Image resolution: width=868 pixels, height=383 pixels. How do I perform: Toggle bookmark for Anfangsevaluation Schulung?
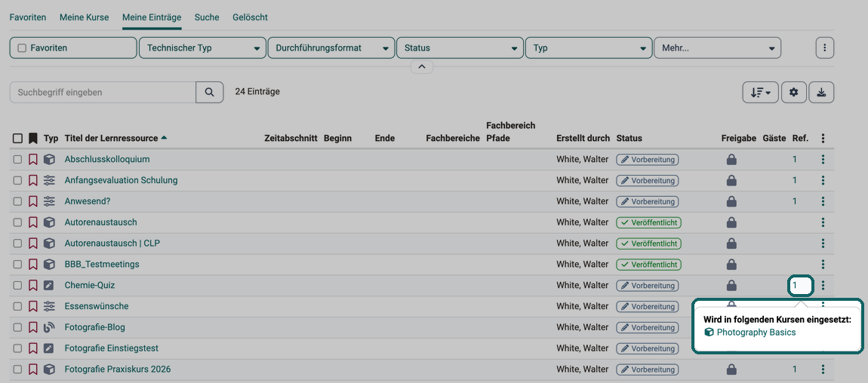pos(33,181)
